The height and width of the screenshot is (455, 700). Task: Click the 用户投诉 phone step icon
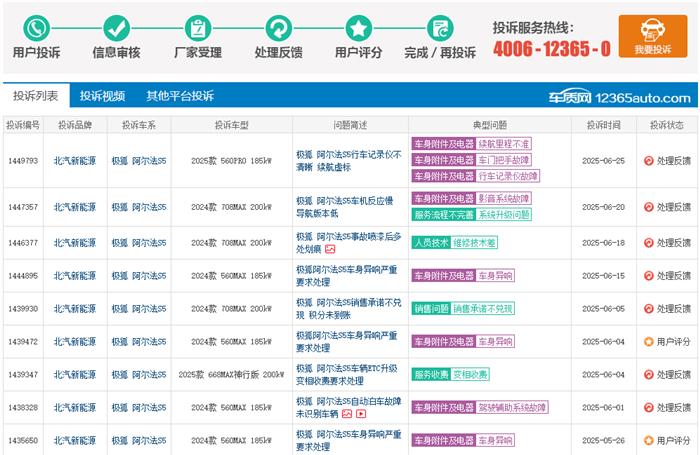click(x=37, y=28)
